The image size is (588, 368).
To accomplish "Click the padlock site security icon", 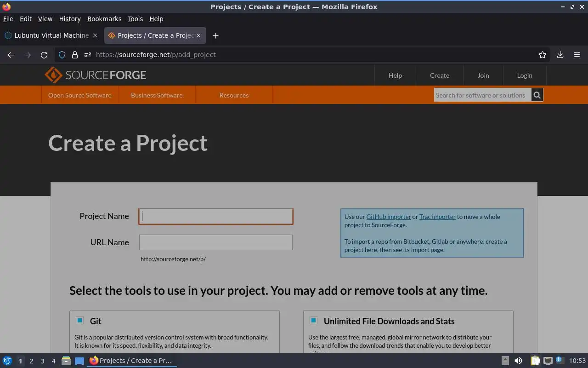I will [x=75, y=55].
